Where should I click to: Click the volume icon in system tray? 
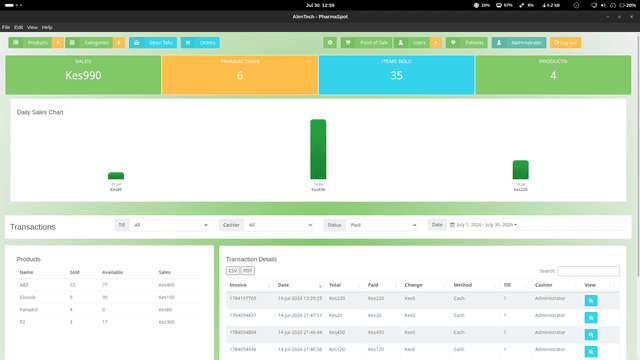pos(603,5)
